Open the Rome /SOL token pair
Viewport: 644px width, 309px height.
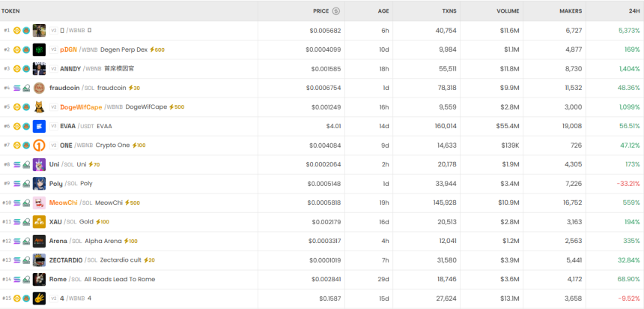(58, 279)
